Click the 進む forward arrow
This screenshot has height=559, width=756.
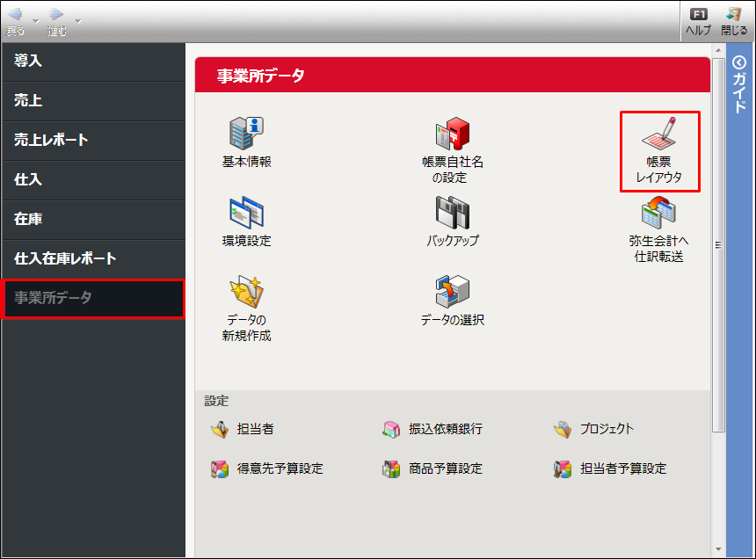pos(56,15)
